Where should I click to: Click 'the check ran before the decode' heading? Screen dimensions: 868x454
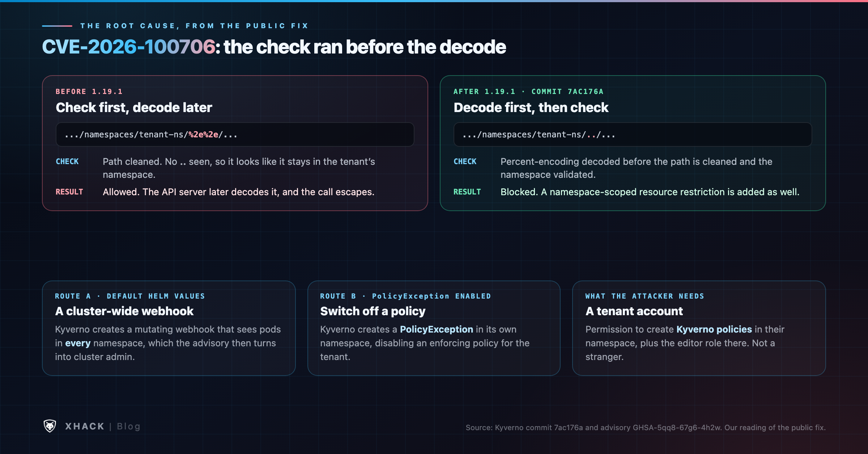click(x=365, y=47)
